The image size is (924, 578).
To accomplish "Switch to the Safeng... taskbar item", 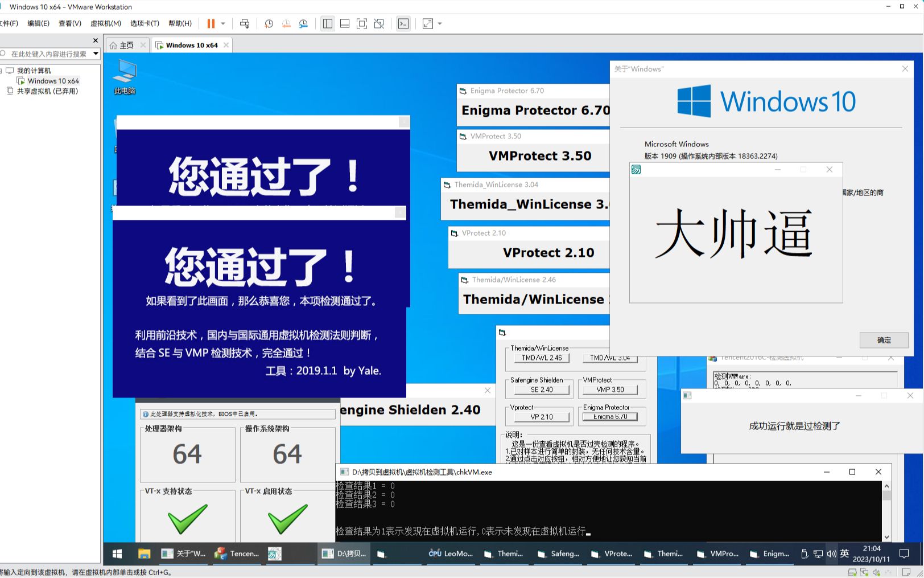I will point(558,554).
